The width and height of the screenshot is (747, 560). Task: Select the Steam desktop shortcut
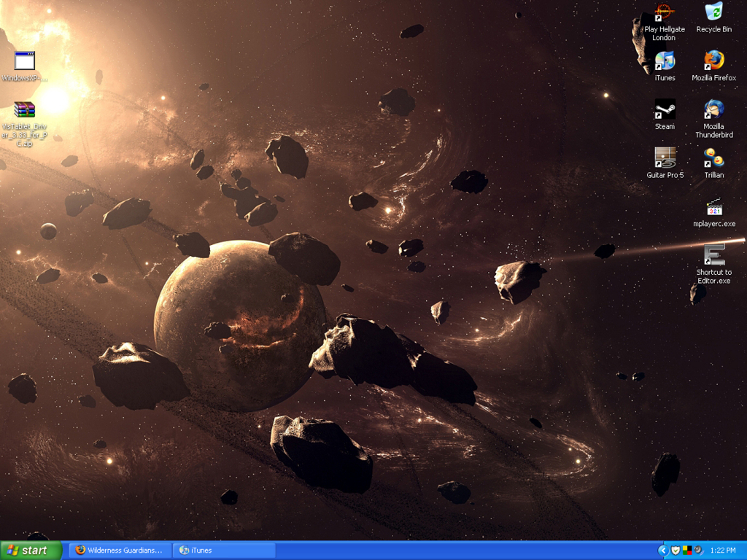(x=665, y=114)
